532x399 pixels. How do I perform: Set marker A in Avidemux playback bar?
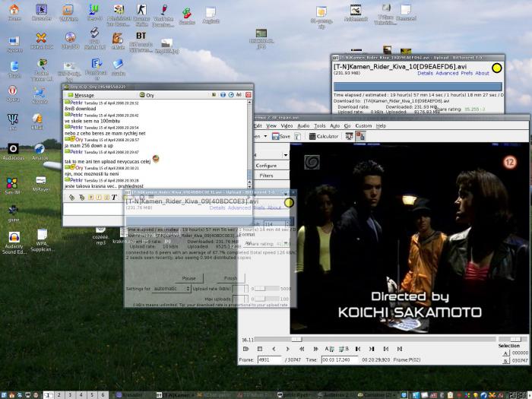pos(329,349)
